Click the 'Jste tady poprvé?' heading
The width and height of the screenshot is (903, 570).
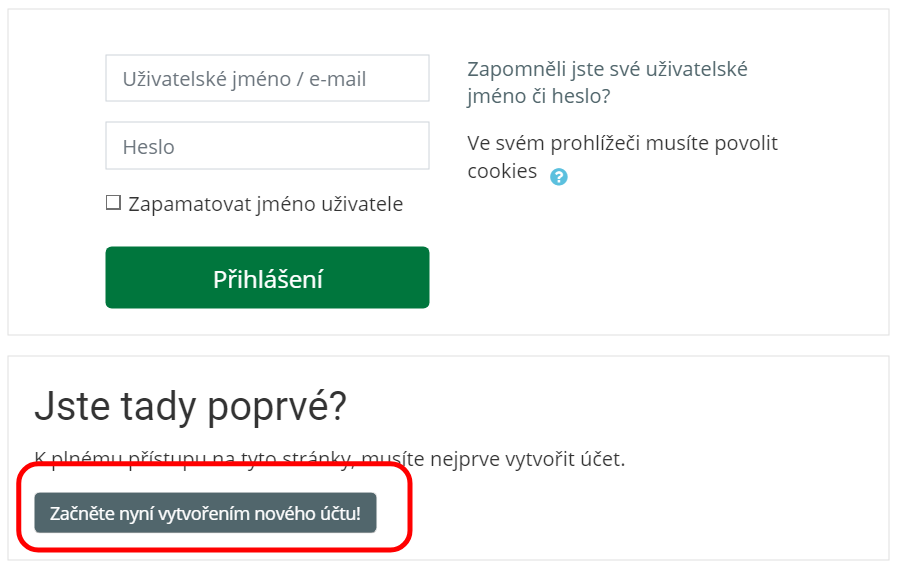click(x=190, y=406)
